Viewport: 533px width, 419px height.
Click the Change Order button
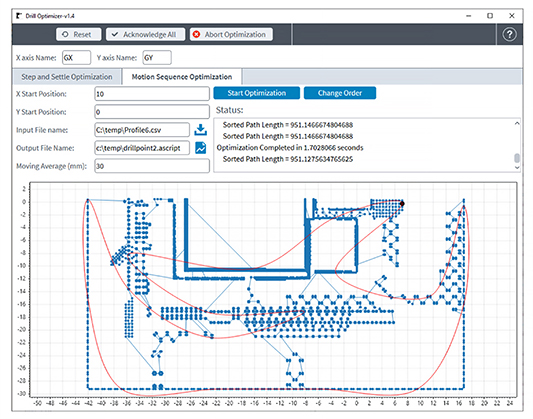coord(340,93)
